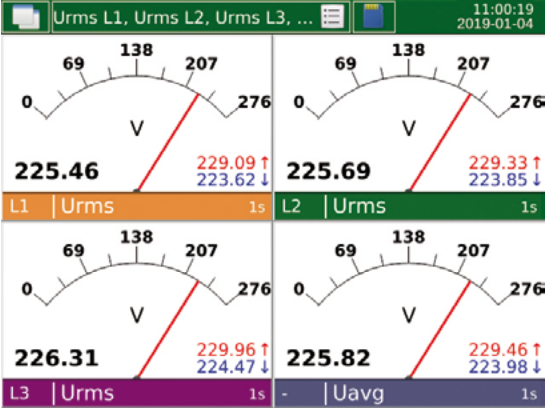Click the 1s interval on L2 bar

point(529,207)
